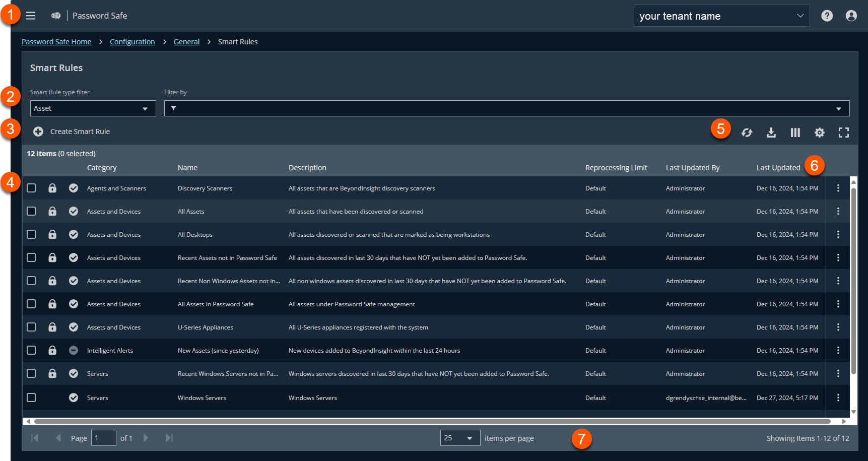Click the filter funnel icon
The image size is (868, 461).
coord(173,108)
